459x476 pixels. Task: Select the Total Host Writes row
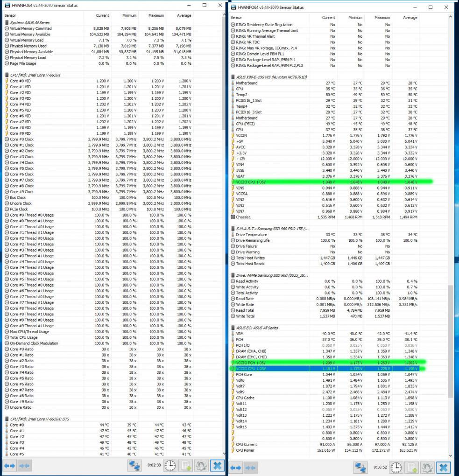(x=325, y=258)
